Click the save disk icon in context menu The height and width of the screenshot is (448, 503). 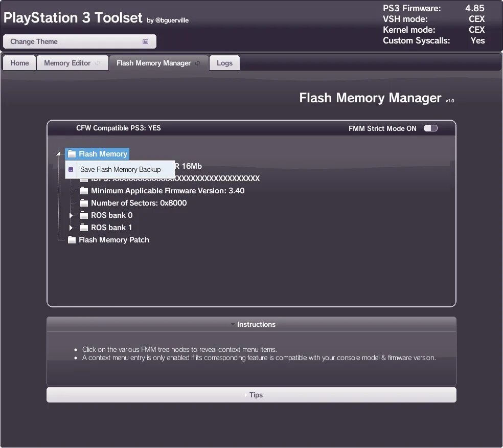(x=71, y=169)
